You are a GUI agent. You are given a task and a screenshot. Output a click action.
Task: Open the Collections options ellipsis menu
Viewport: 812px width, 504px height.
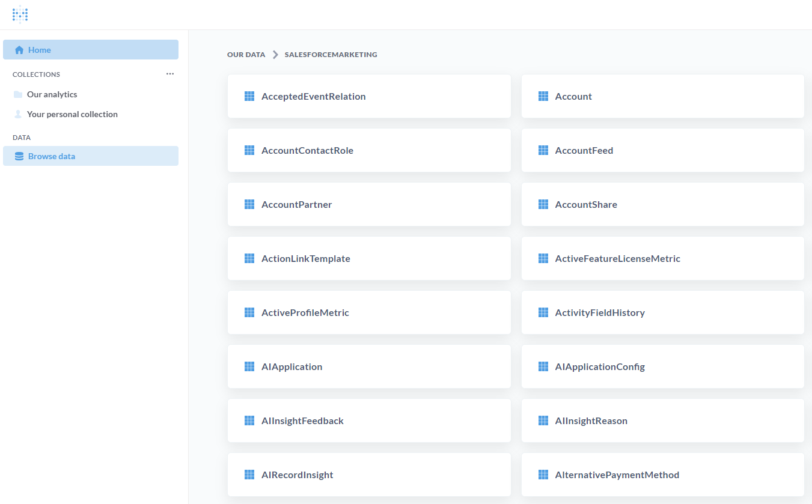click(x=170, y=74)
